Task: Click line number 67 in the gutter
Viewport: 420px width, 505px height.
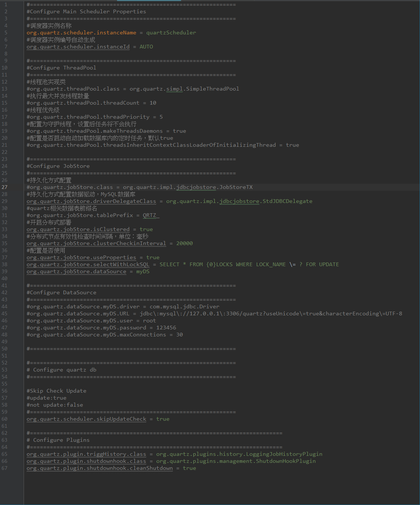Action: (x=4, y=468)
